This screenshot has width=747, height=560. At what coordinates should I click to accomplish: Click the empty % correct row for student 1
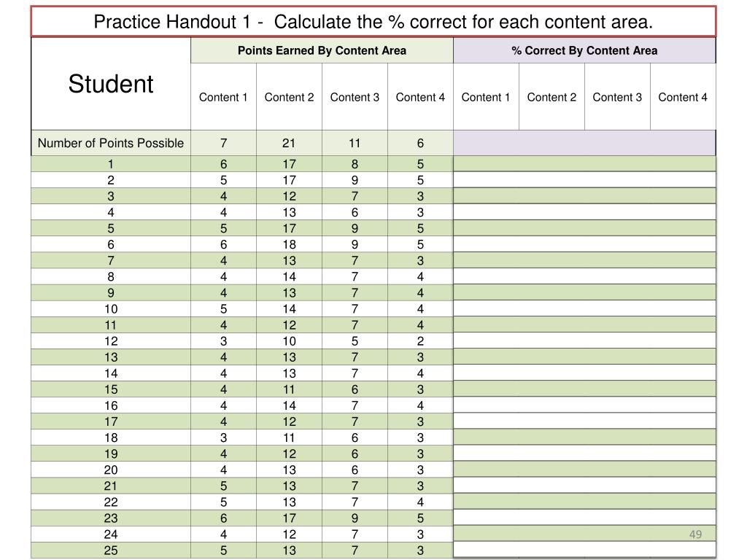(584, 164)
